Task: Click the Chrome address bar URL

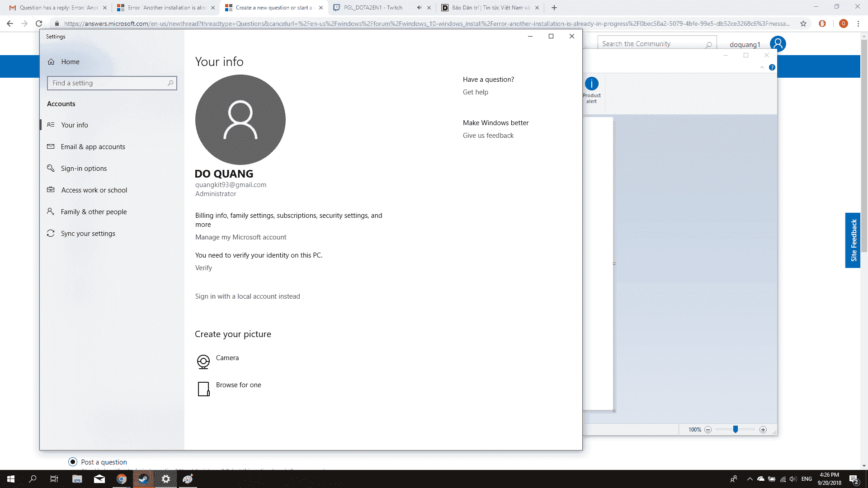Action: (427, 23)
